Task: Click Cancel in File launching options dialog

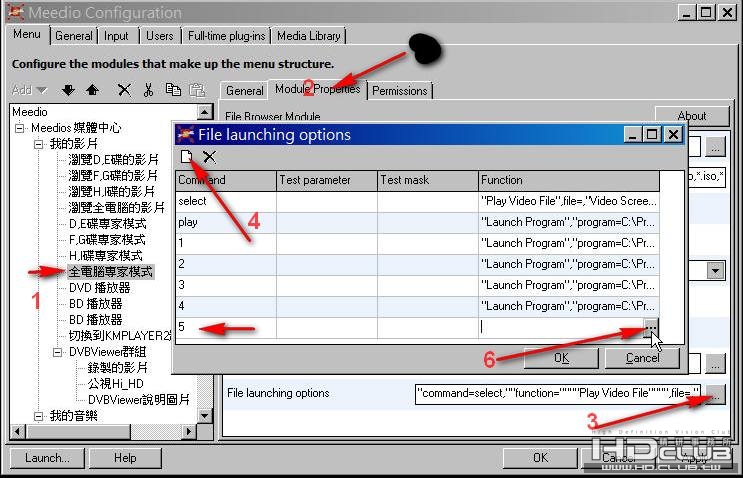Action: (x=642, y=358)
